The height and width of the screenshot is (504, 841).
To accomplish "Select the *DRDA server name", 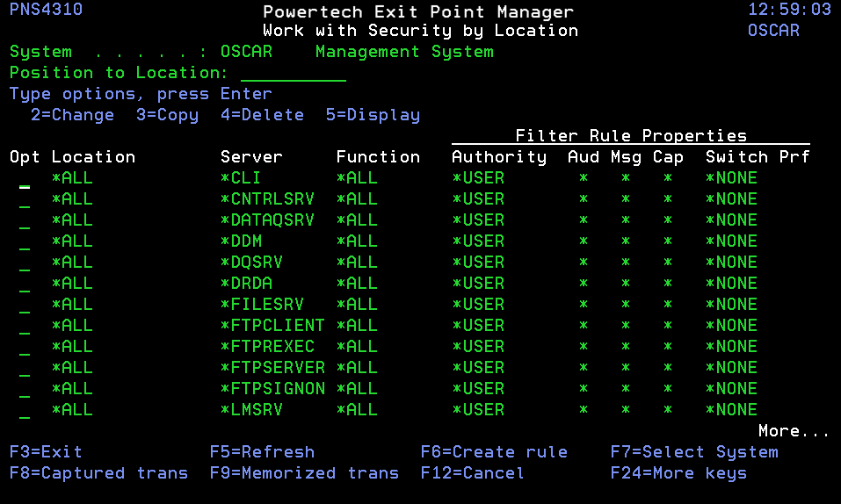I will (246, 284).
